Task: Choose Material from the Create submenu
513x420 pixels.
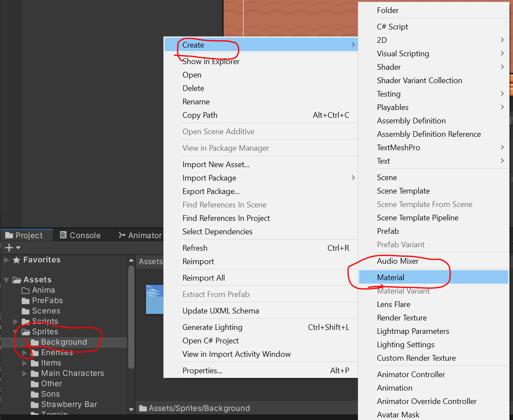Action: (x=391, y=278)
